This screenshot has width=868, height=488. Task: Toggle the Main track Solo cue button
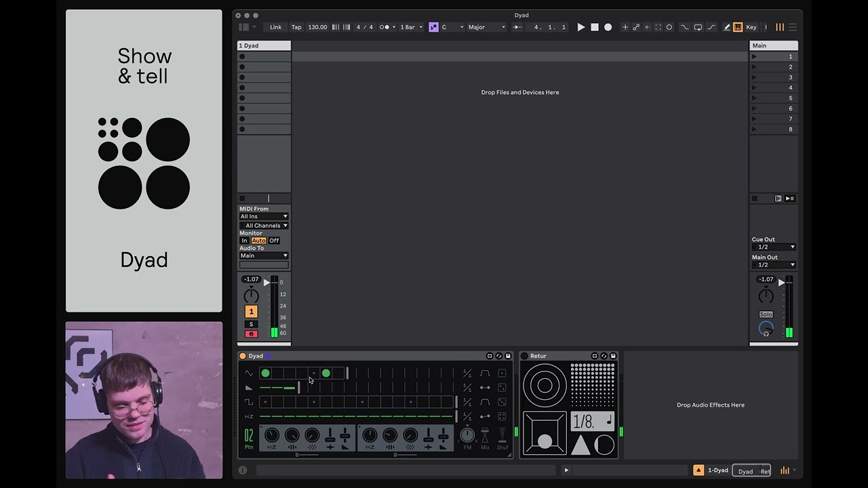766,314
